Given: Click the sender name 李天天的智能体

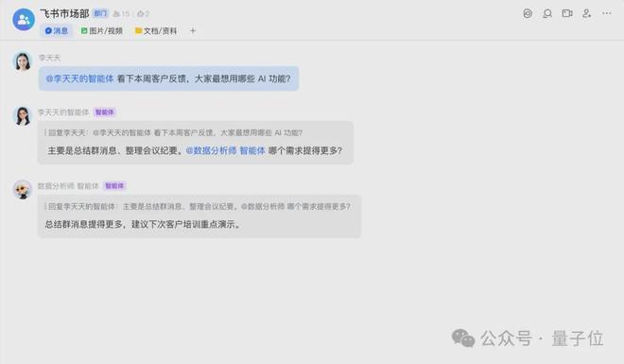Looking at the screenshot, I should pos(63,113).
